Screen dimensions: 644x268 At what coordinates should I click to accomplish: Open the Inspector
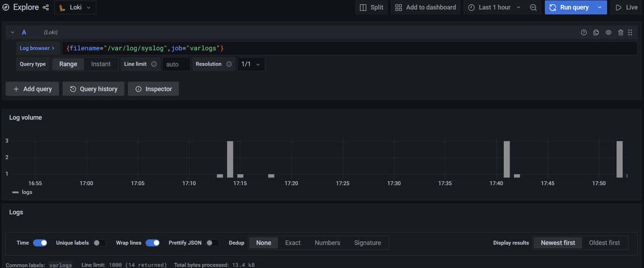pos(153,89)
